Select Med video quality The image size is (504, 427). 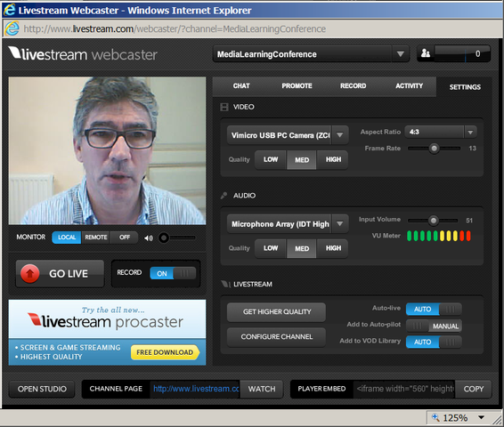click(x=302, y=159)
